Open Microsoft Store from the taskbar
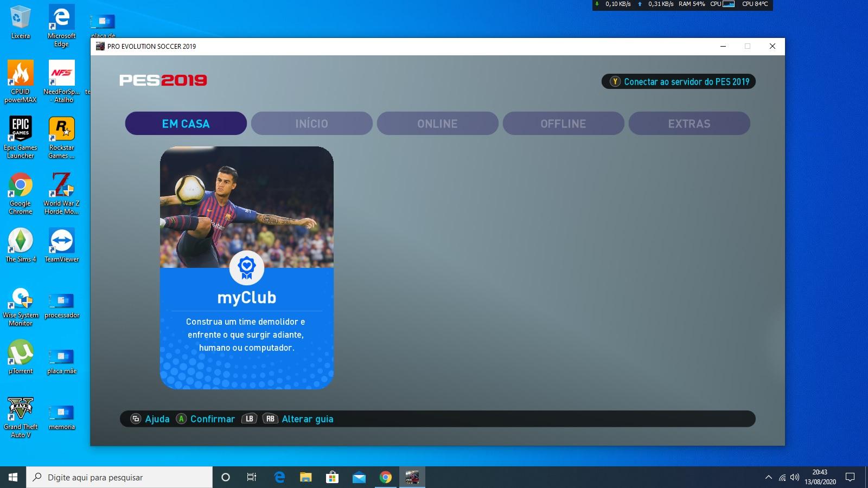The width and height of the screenshot is (868, 488). [x=332, y=477]
